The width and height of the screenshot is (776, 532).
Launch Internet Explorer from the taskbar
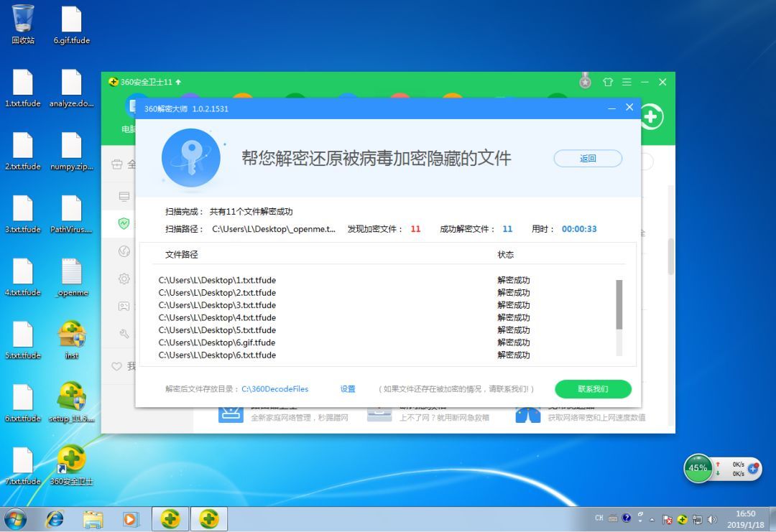pos(55,519)
